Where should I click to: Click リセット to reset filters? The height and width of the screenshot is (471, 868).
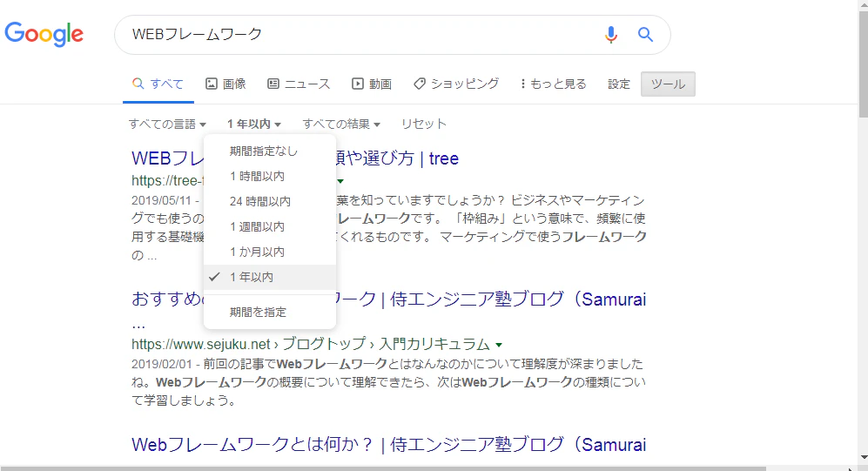[x=423, y=124]
